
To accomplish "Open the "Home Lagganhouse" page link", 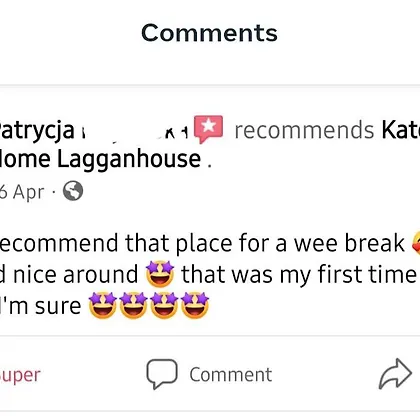I will point(100,159).
